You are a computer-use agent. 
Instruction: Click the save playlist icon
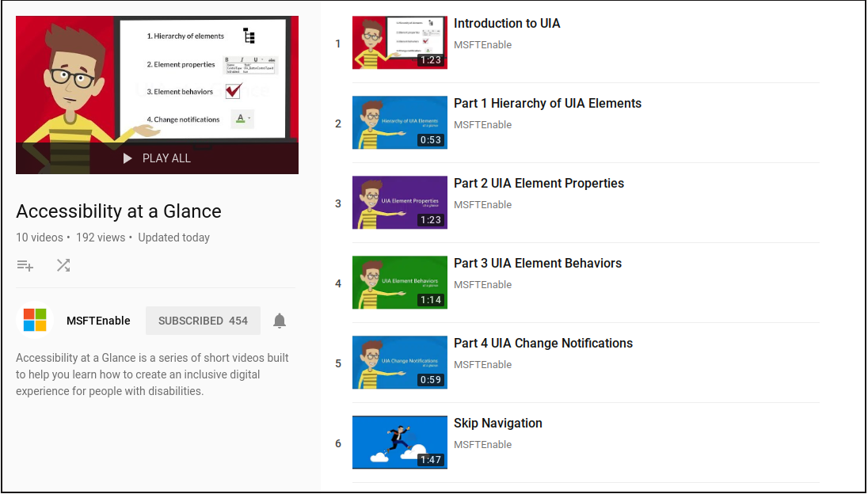coord(25,266)
